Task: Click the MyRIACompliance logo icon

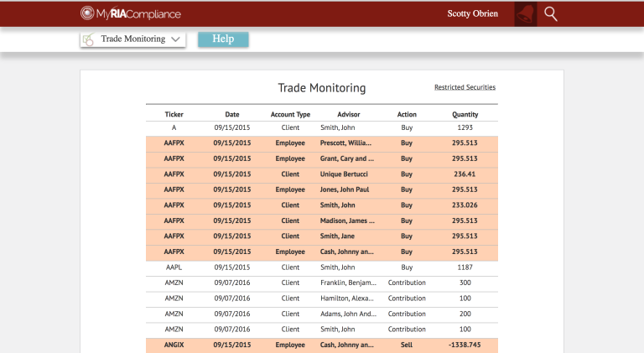Action: [x=87, y=13]
